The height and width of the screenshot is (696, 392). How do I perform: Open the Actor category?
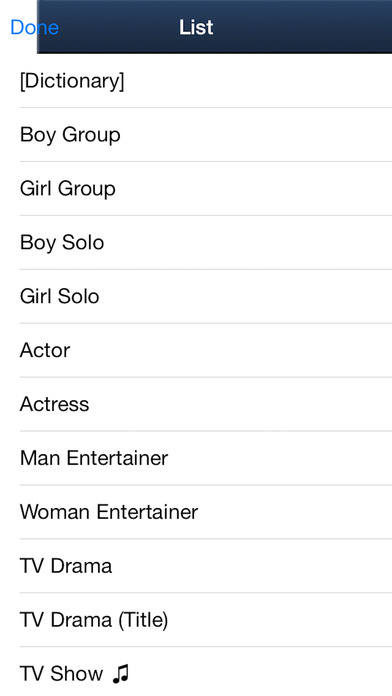point(196,350)
